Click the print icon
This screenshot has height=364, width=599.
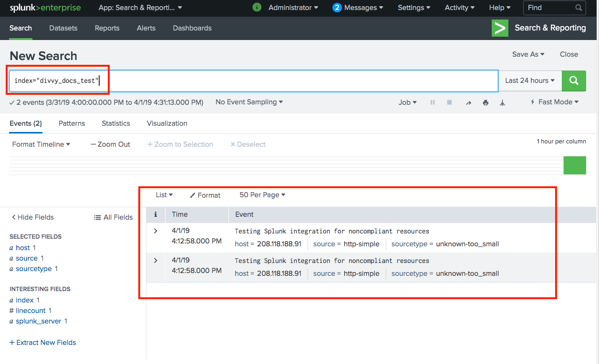point(485,102)
